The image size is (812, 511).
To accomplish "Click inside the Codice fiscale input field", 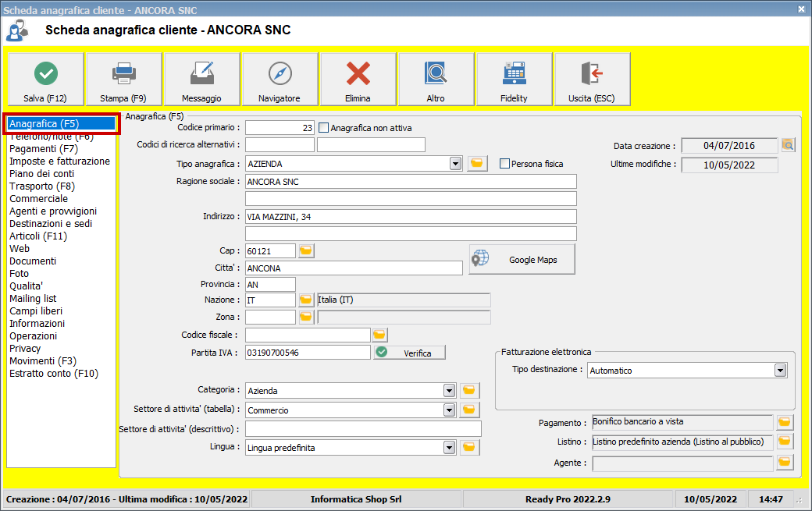I will (308, 334).
